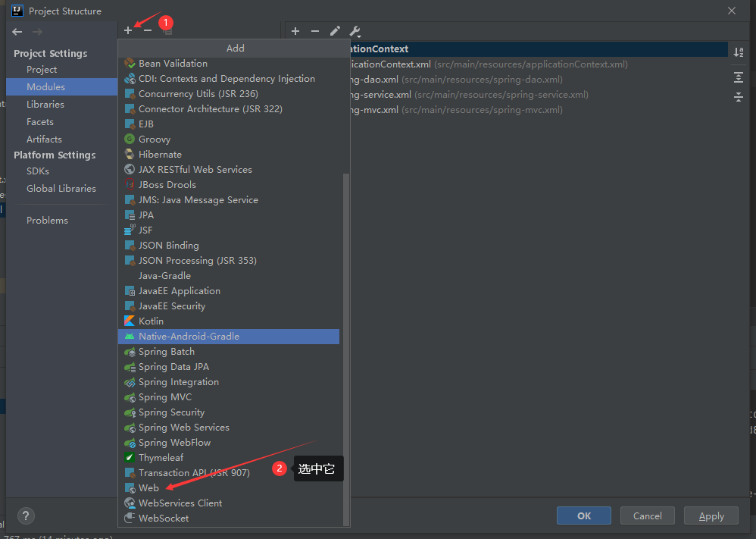Choose Hibernate from the Add list

[158, 154]
